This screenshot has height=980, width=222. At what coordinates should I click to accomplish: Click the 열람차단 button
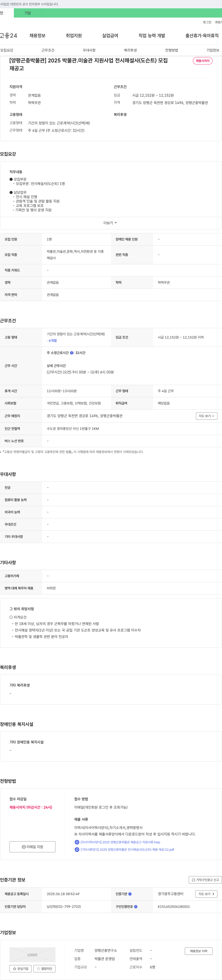coord(45,969)
